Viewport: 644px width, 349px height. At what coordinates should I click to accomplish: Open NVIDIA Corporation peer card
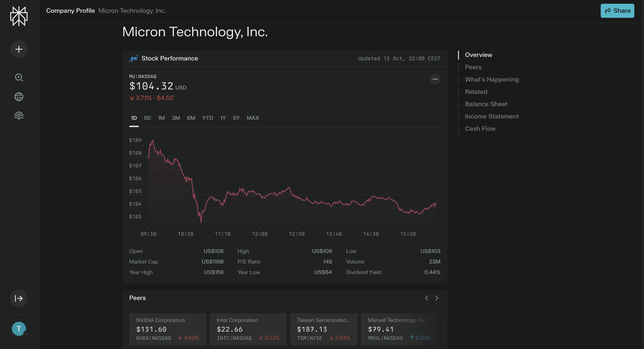tap(167, 329)
